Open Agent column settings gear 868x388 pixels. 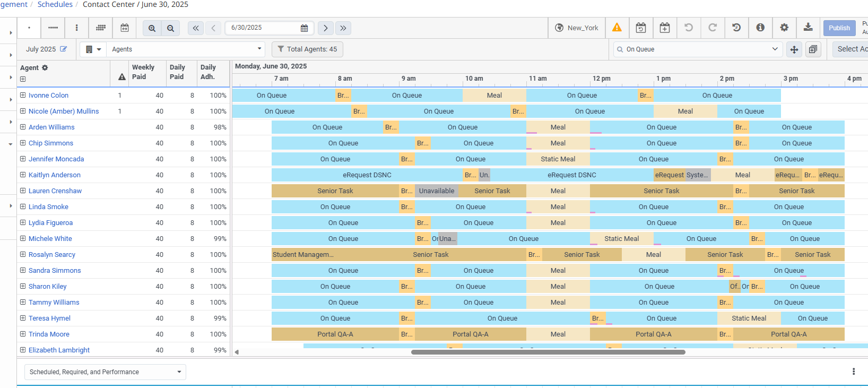45,67
